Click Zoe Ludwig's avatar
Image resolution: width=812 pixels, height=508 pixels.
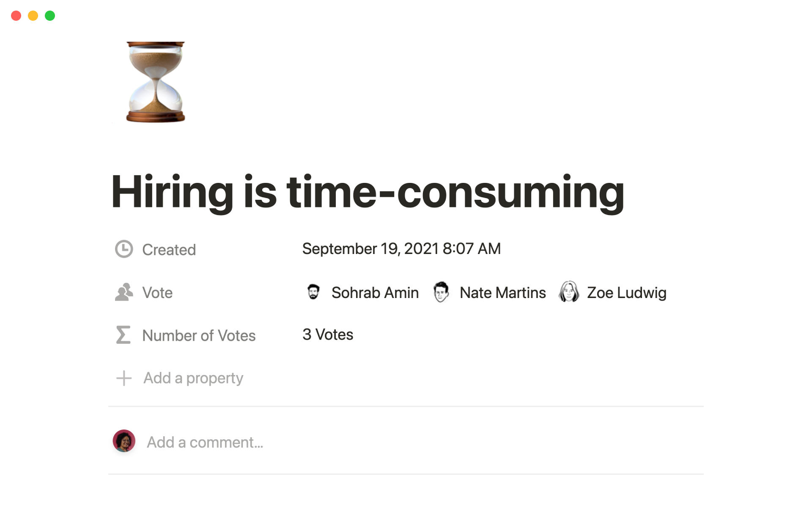(x=569, y=292)
